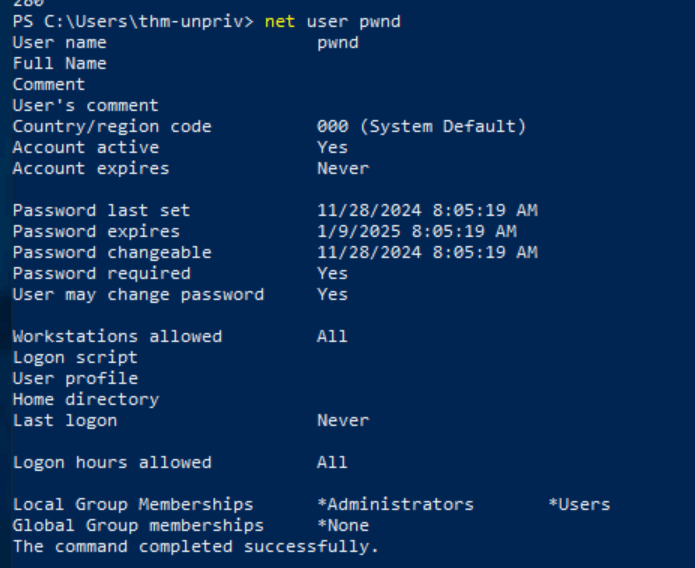Click the 'Home directory' label

85,400
